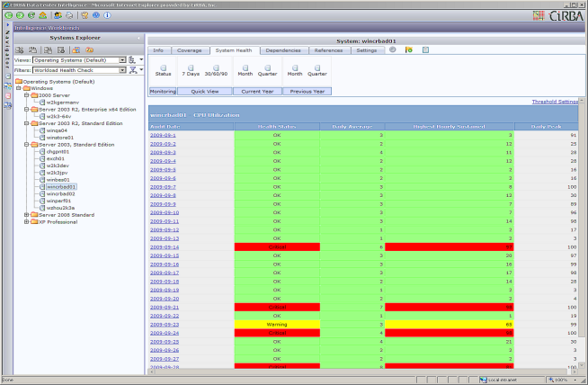Image resolution: width=588 pixels, height=385 pixels.
Task: Open the Previous Year Month report
Action: [x=295, y=68]
